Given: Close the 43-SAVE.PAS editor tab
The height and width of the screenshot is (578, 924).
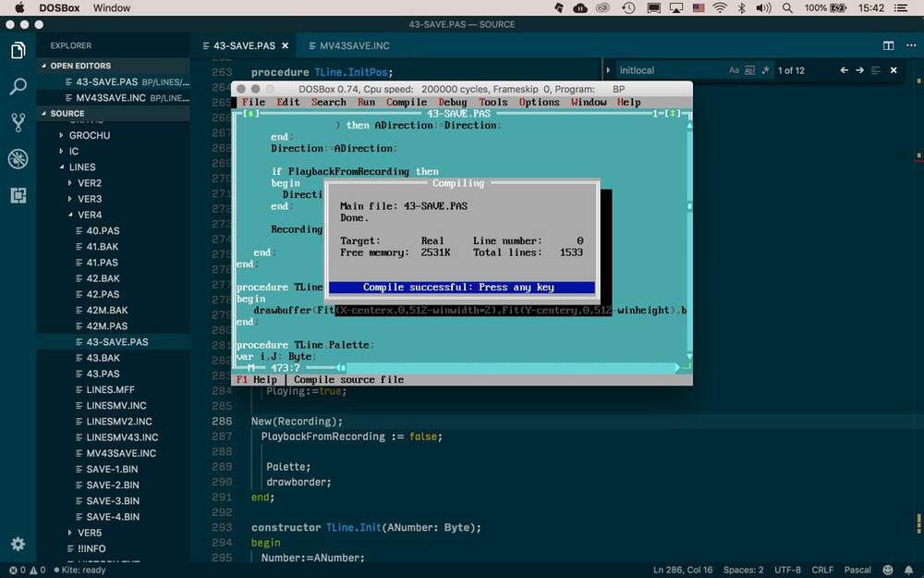Looking at the screenshot, I should (286, 45).
